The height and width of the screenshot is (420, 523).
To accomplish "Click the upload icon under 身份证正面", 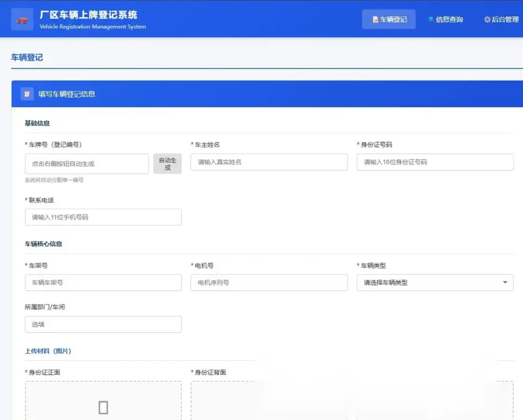I will click(x=104, y=407).
